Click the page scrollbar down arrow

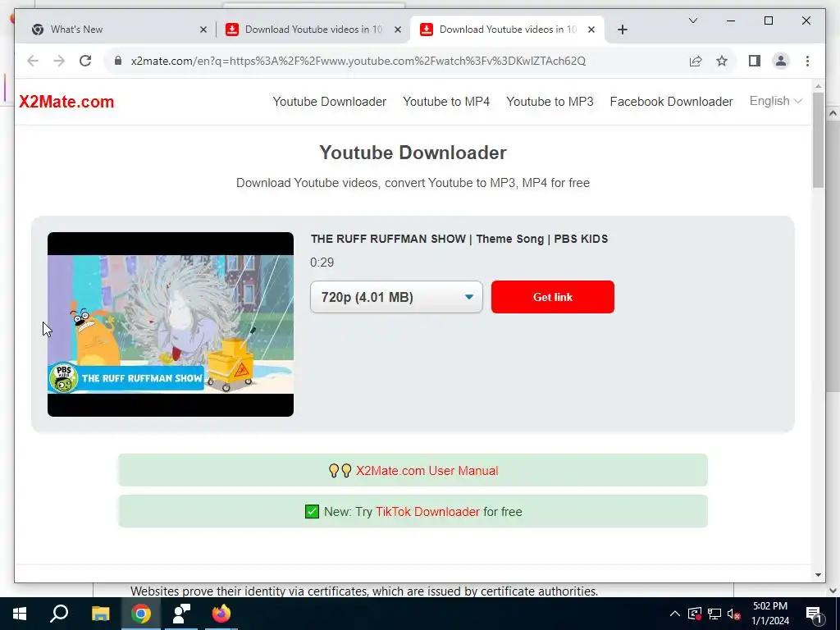(818, 575)
